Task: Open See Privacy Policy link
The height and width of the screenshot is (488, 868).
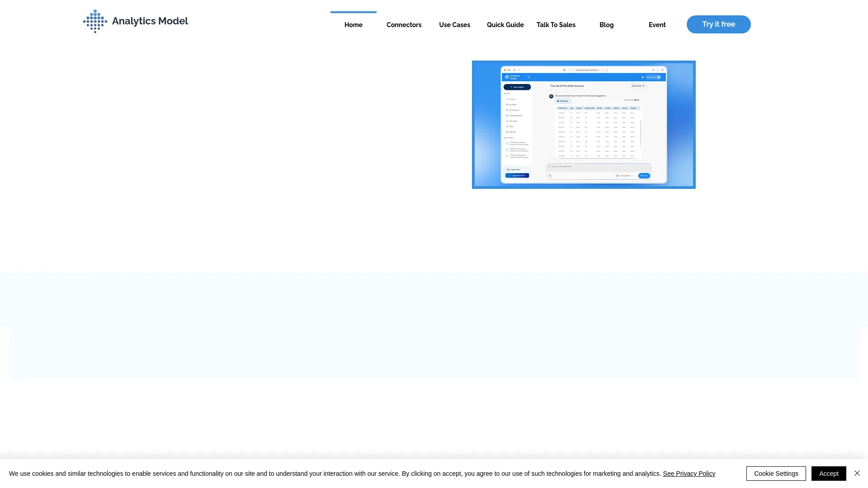Action: [689, 474]
